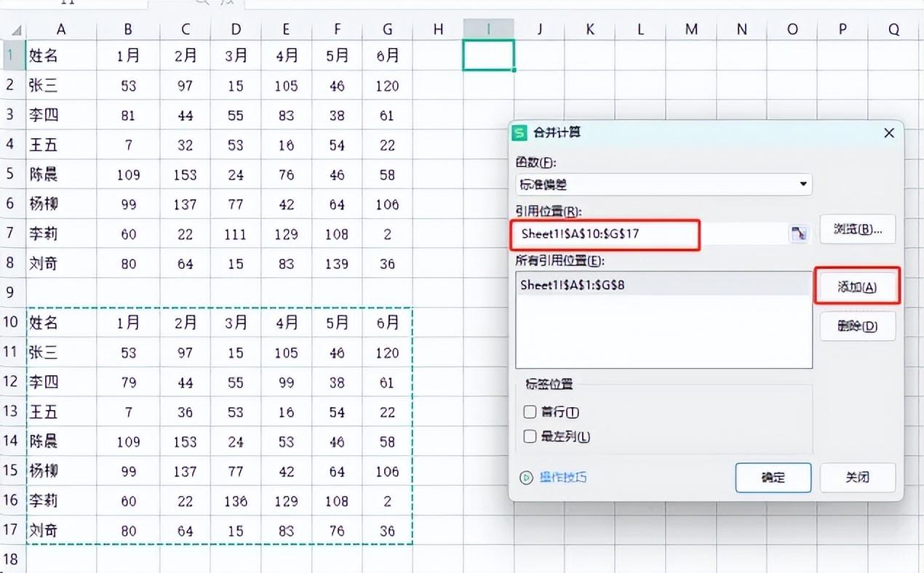Click cell B1 labeled 1月
The width and height of the screenshot is (924, 573).
pos(128,55)
